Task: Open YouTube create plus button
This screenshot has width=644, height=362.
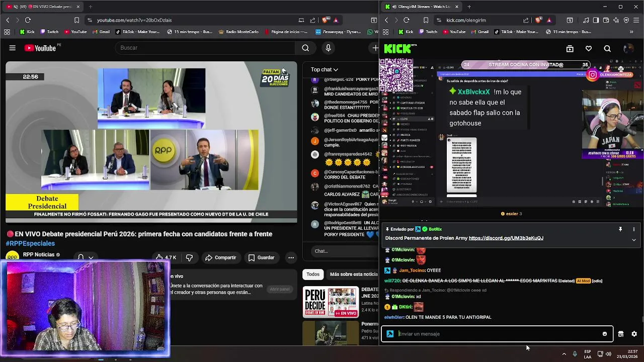Action: [375, 48]
